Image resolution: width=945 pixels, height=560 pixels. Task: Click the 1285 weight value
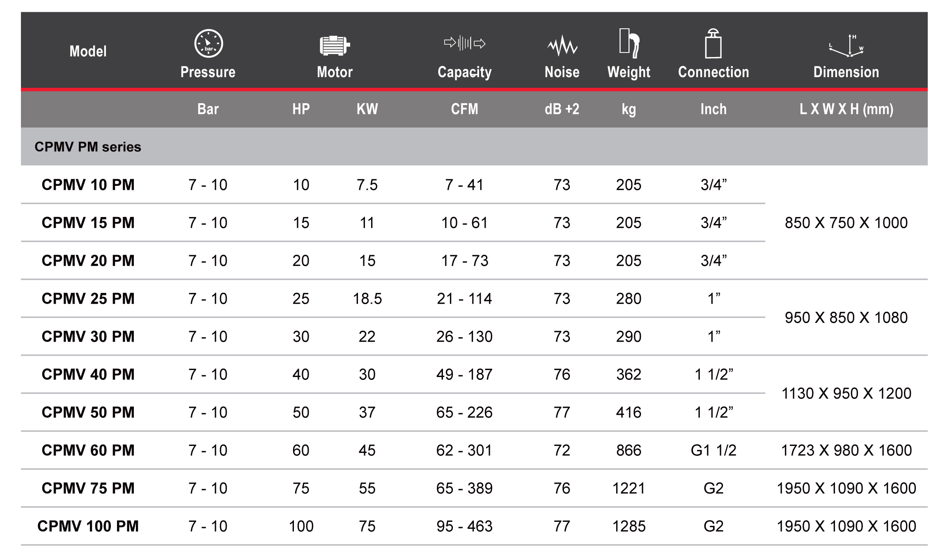coord(629,526)
